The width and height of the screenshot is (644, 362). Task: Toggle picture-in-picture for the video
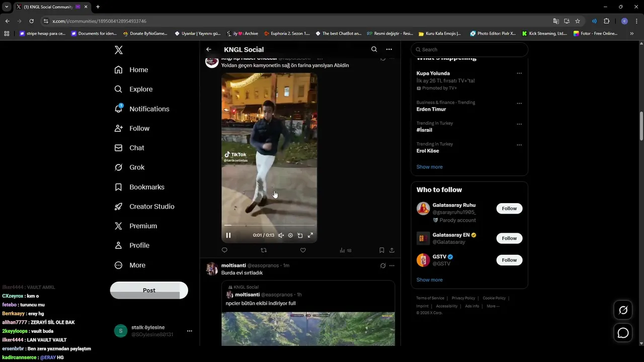point(300,235)
